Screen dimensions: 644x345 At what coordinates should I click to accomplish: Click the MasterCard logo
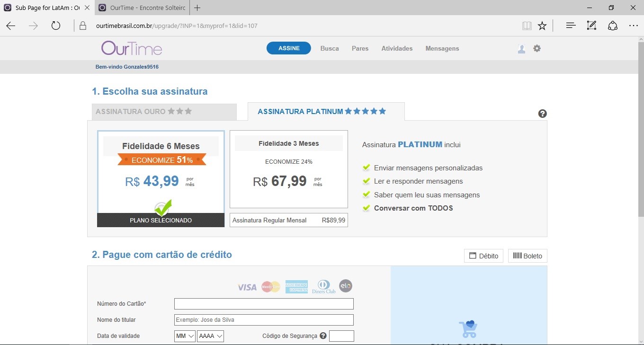271,287
